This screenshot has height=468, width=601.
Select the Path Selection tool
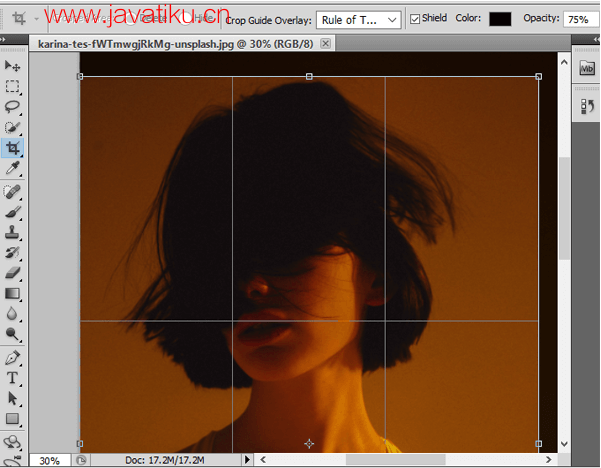(x=12, y=399)
